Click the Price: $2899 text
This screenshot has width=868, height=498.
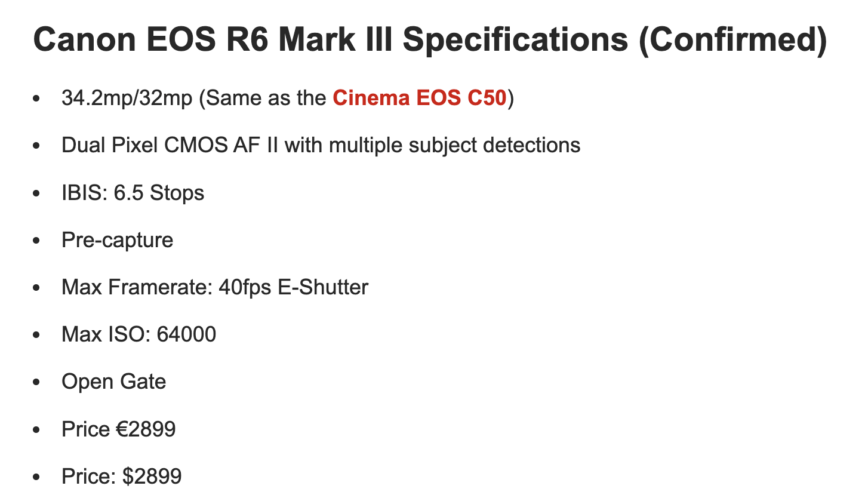121,477
